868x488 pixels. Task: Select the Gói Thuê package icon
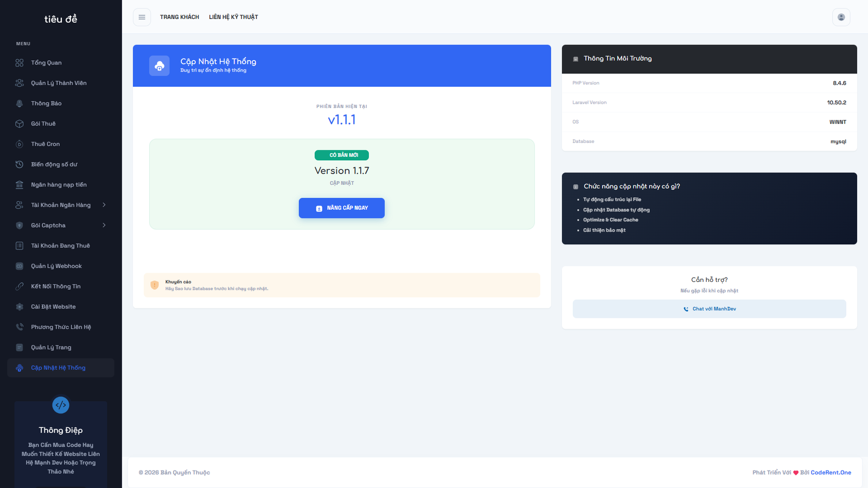tap(19, 123)
